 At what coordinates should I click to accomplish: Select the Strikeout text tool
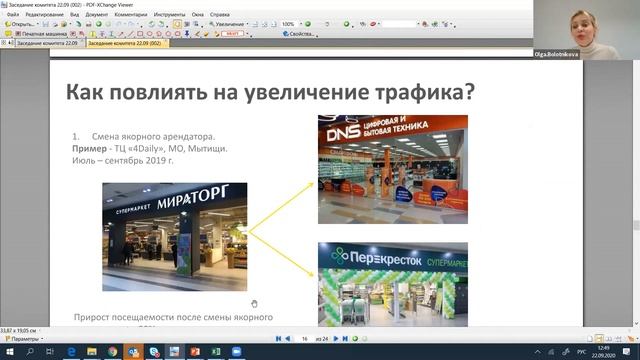click(102, 33)
